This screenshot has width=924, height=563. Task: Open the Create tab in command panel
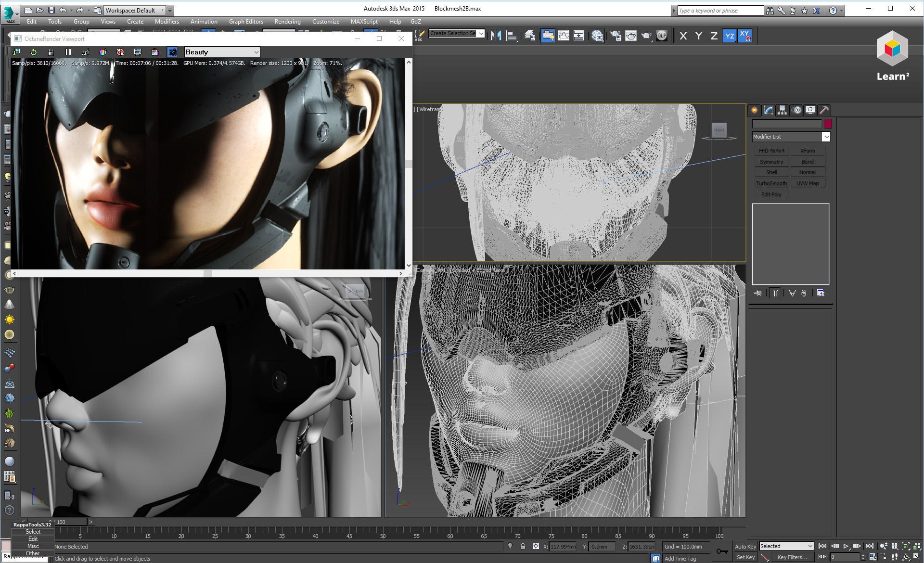tap(754, 110)
